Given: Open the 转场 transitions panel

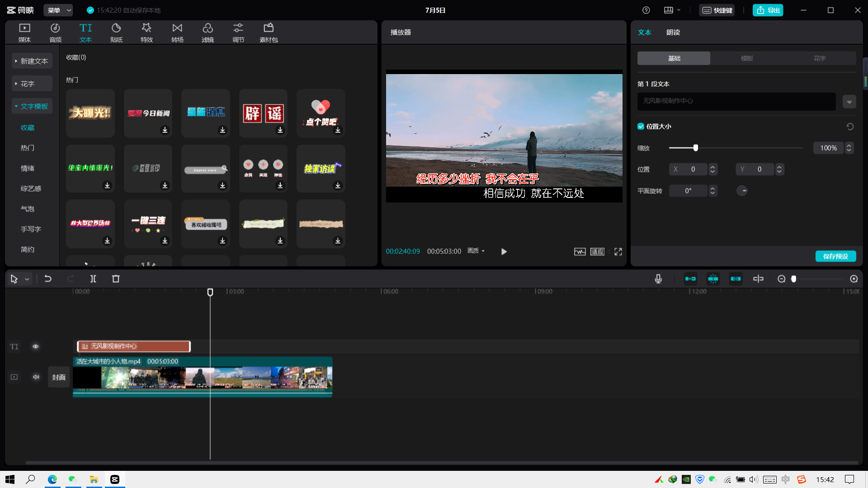Looking at the screenshot, I should click(177, 33).
